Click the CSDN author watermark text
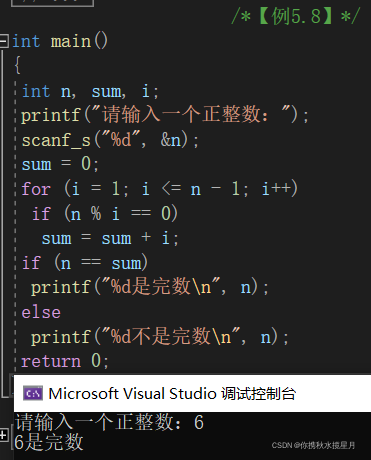The image size is (371, 460). tap(313, 445)
